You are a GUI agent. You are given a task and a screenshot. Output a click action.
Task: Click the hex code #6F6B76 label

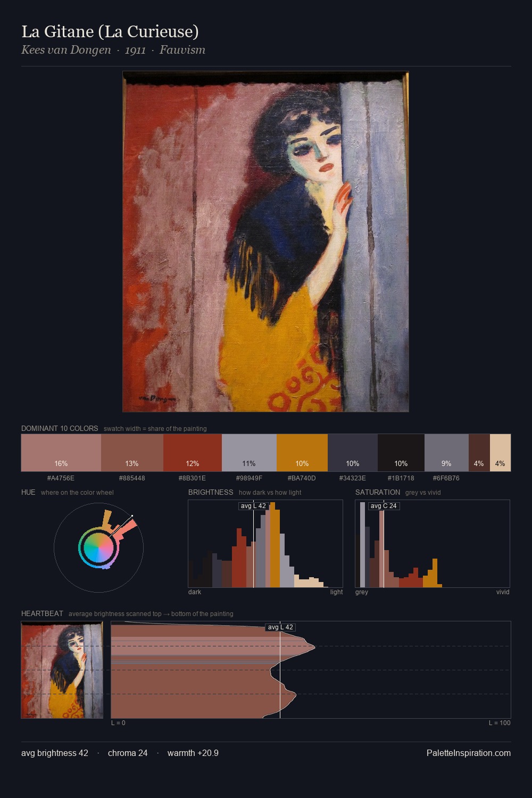click(446, 478)
